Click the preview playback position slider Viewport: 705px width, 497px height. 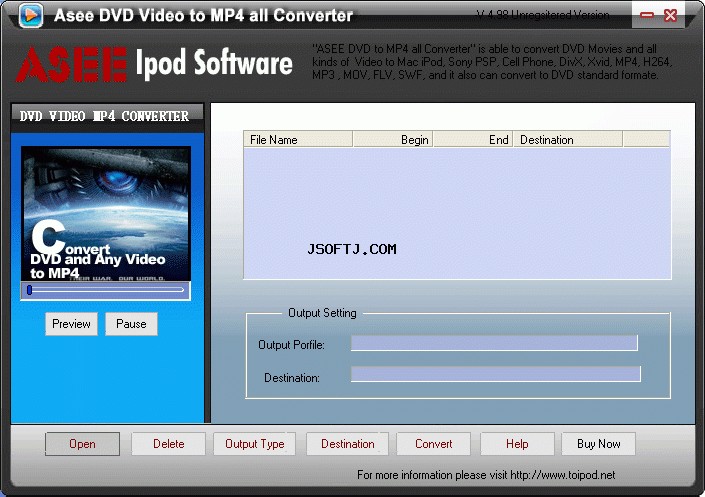tap(106, 290)
